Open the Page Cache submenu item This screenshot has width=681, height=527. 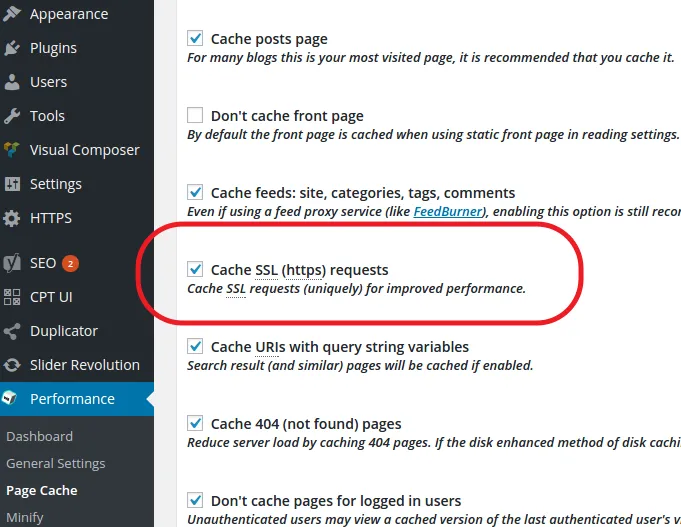(41, 490)
